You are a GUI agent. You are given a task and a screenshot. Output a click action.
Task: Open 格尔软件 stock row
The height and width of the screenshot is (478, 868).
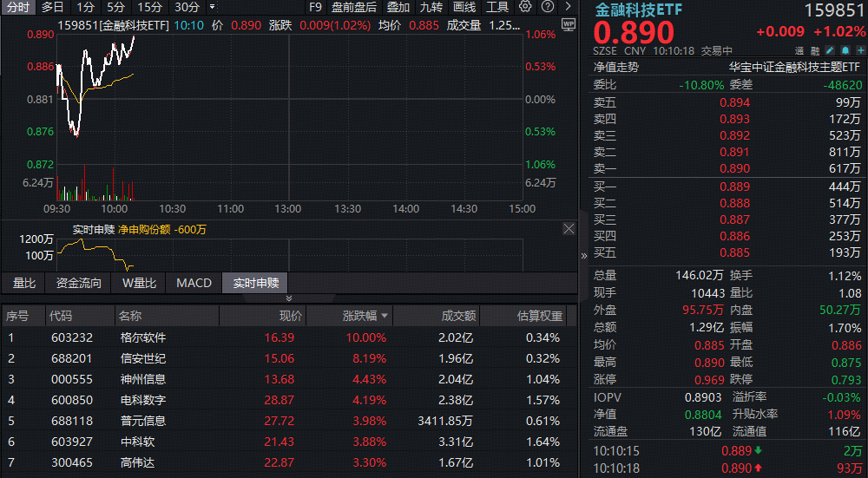[x=143, y=337]
